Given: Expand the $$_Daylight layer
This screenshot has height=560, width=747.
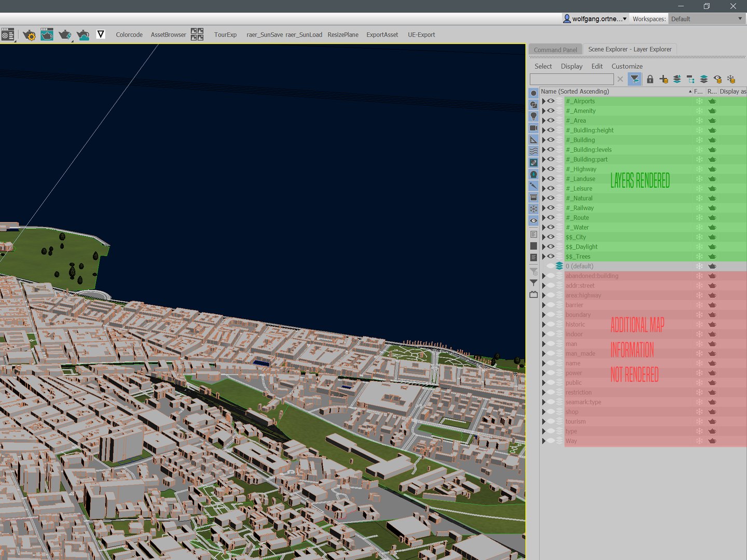Looking at the screenshot, I should tap(544, 247).
